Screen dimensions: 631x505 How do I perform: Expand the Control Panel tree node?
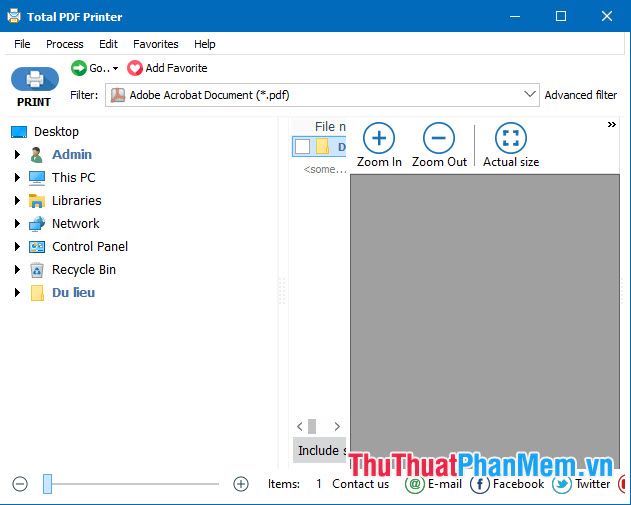click(x=17, y=247)
